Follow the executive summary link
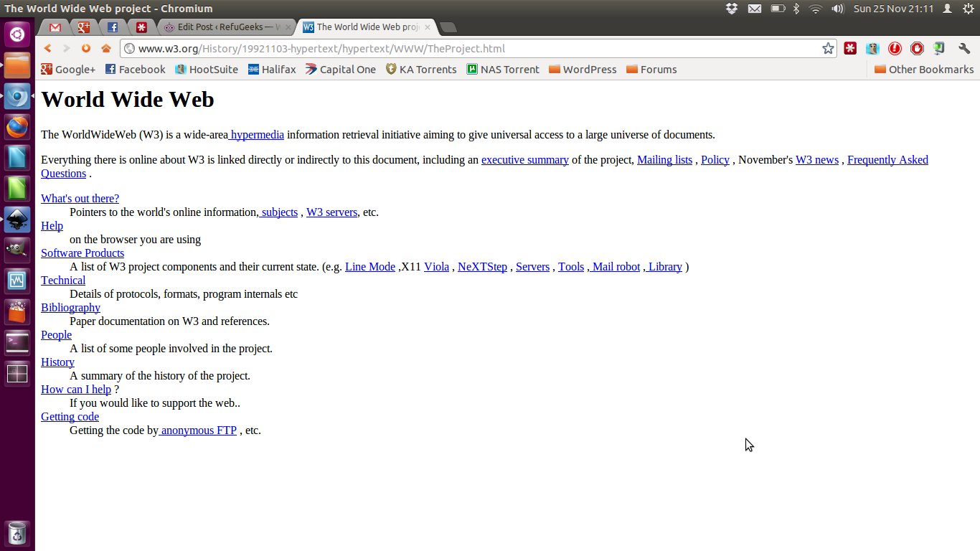The height and width of the screenshot is (551, 980). tap(524, 160)
